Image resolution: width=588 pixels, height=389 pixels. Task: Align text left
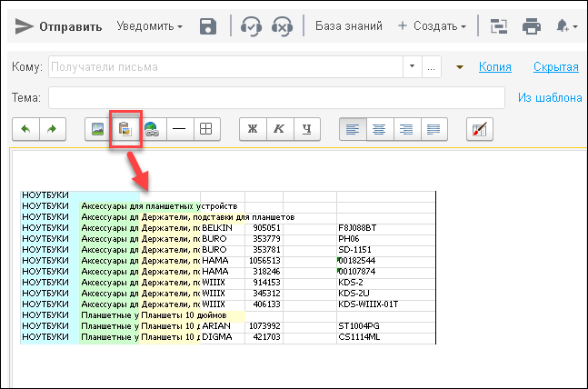click(353, 129)
